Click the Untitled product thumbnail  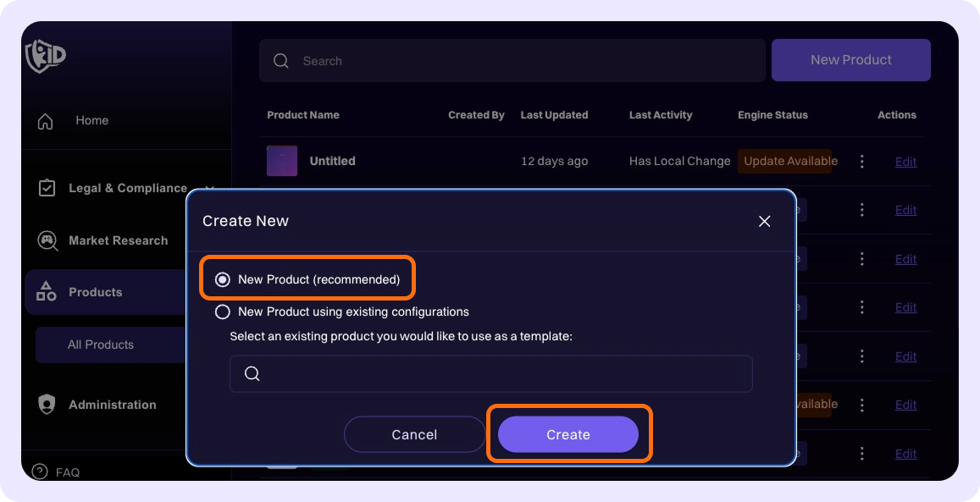click(282, 161)
